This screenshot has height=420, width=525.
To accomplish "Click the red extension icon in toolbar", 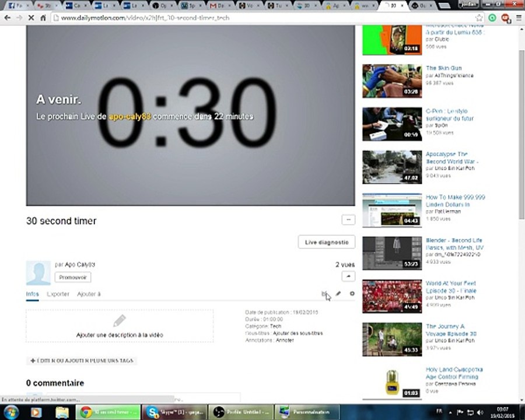I will 506,18.
